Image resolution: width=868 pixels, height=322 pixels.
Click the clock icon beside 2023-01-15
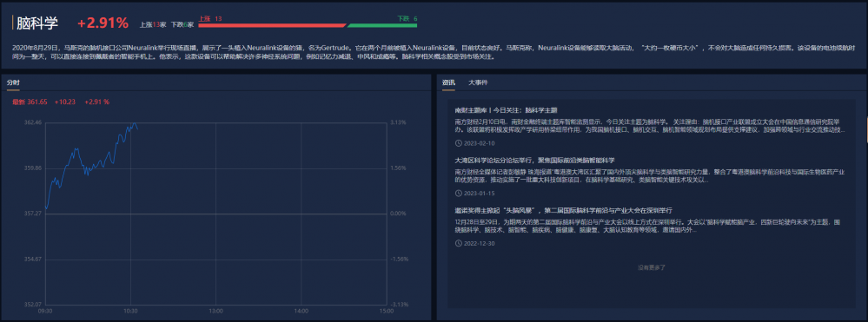[x=458, y=193]
